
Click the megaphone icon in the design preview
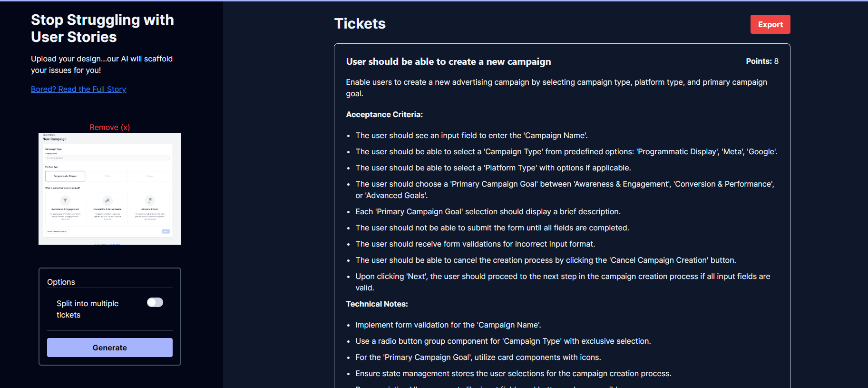(107, 200)
